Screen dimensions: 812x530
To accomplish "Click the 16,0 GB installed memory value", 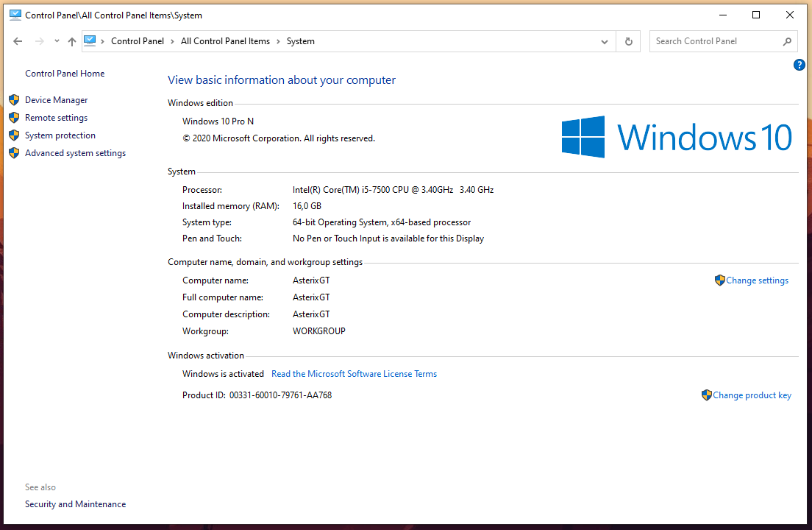I will (307, 206).
